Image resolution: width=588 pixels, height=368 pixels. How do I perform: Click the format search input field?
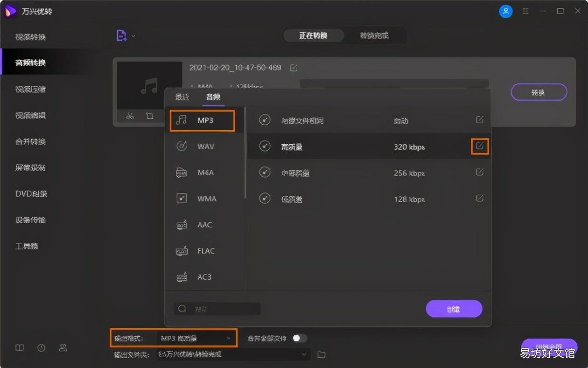click(x=217, y=309)
